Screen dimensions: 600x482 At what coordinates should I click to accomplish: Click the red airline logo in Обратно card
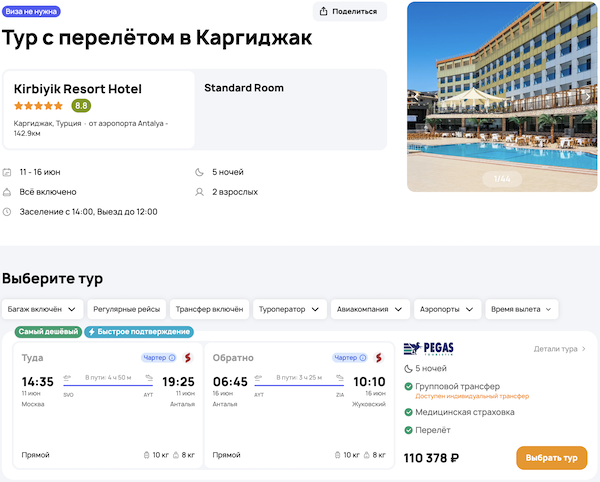coord(380,357)
